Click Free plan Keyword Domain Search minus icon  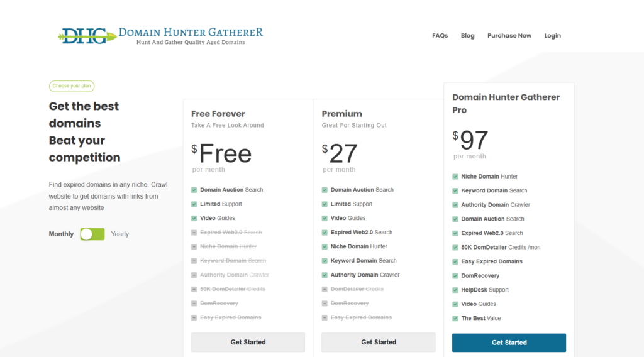tap(194, 261)
